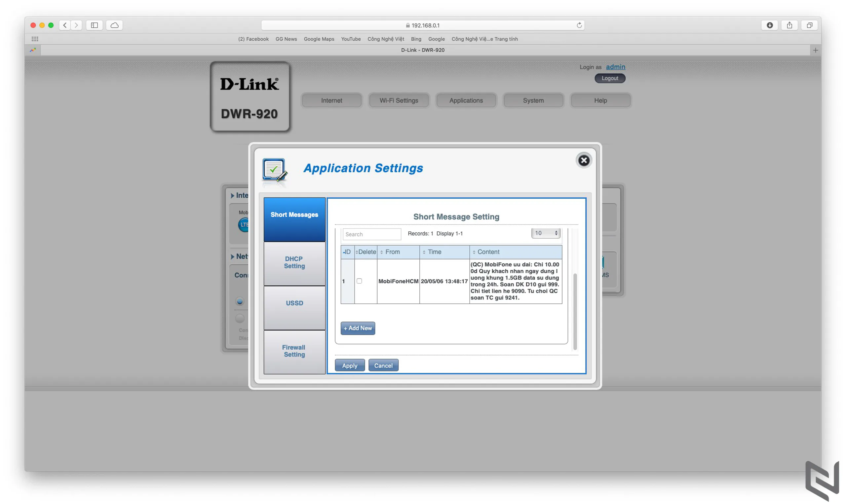Sort messages by ID column
846x504 pixels.
point(348,252)
